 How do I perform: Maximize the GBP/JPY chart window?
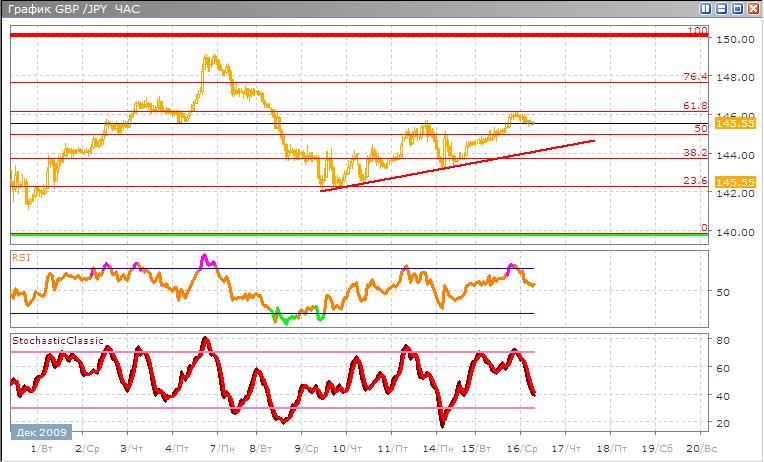tap(737, 9)
